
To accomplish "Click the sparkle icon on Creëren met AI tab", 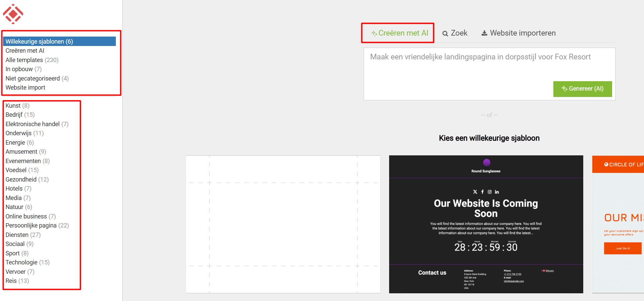I will tap(374, 33).
